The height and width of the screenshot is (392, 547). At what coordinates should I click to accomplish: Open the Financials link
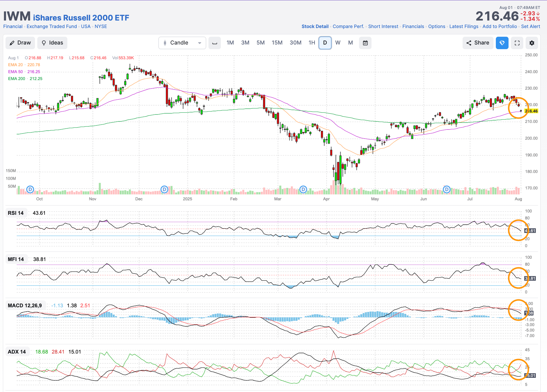[413, 26]
